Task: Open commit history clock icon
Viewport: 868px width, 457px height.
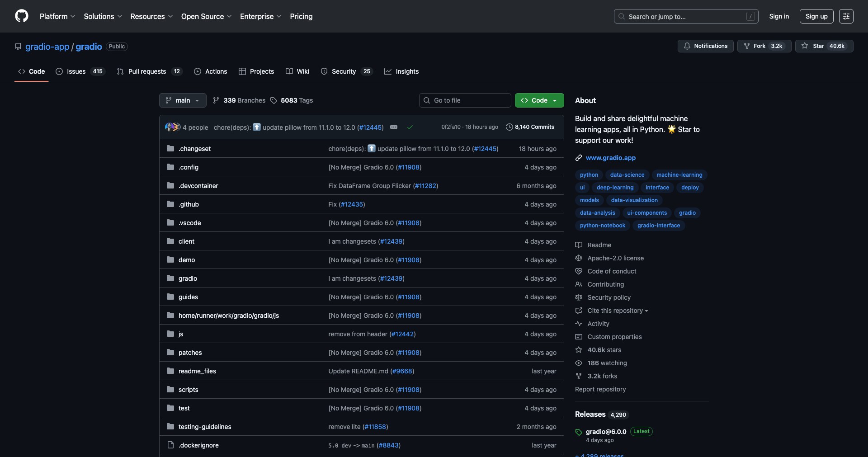Action: pos(509,127)
